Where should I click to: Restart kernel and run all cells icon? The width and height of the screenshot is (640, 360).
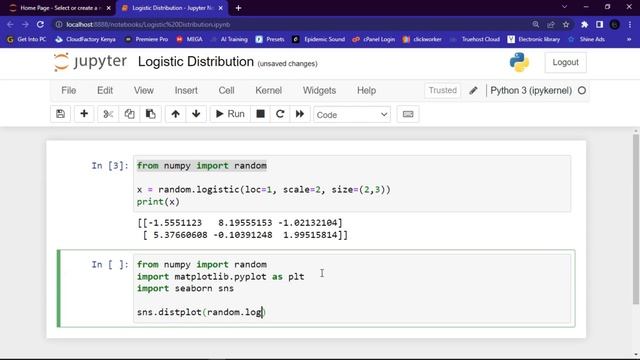click(300, 114)
